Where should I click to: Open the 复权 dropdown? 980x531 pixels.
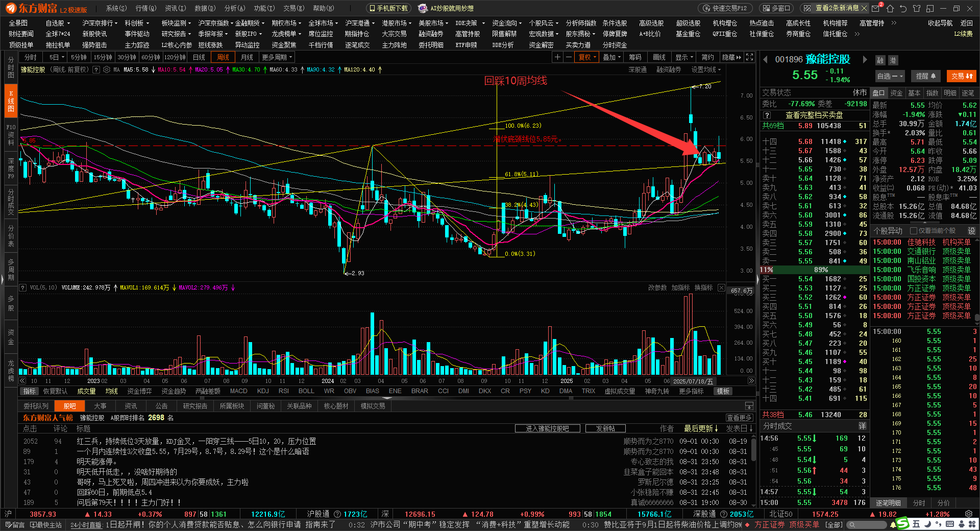point(588,57)
